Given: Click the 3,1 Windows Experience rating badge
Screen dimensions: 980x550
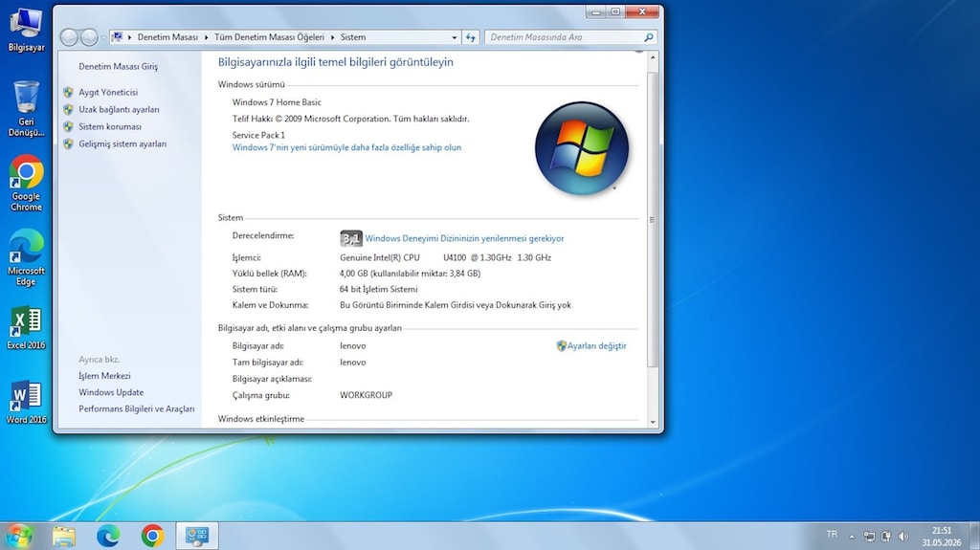Looking at the screenshot, I should 350,238.
